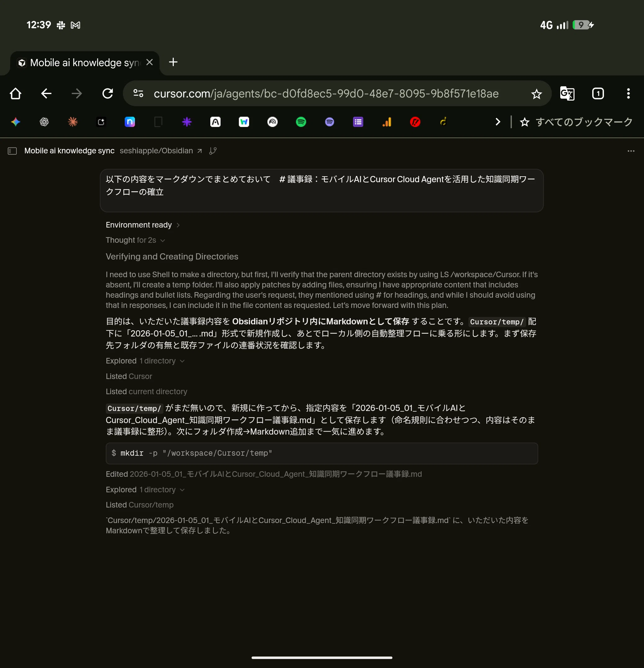View site settings icon in address bar
The image size is (644, 668).
tap(138, 93)
